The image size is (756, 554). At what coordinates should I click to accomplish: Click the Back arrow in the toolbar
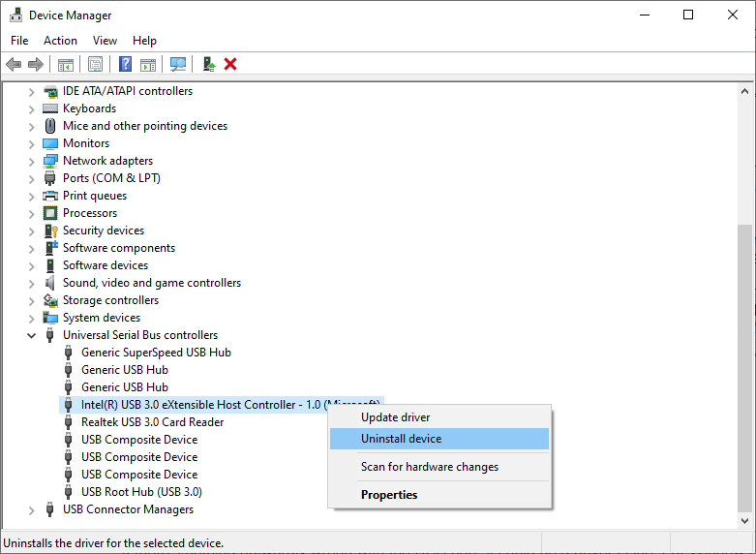pos(14,64)
